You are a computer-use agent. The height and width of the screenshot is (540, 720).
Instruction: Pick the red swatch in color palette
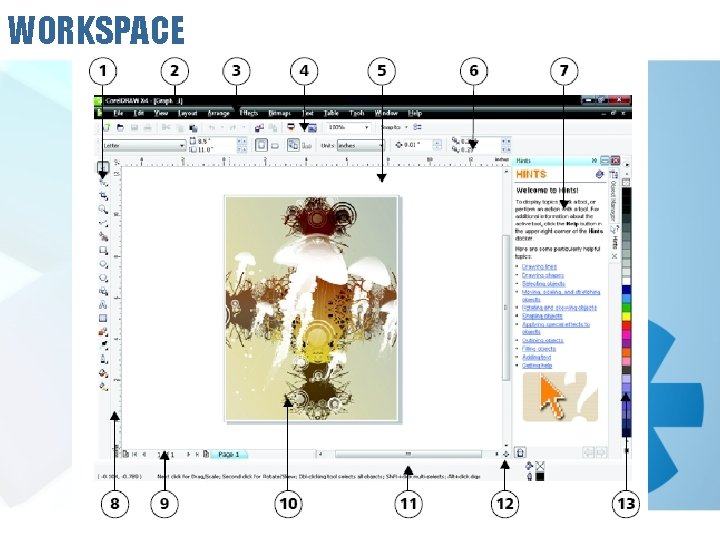tap(626, 326)
